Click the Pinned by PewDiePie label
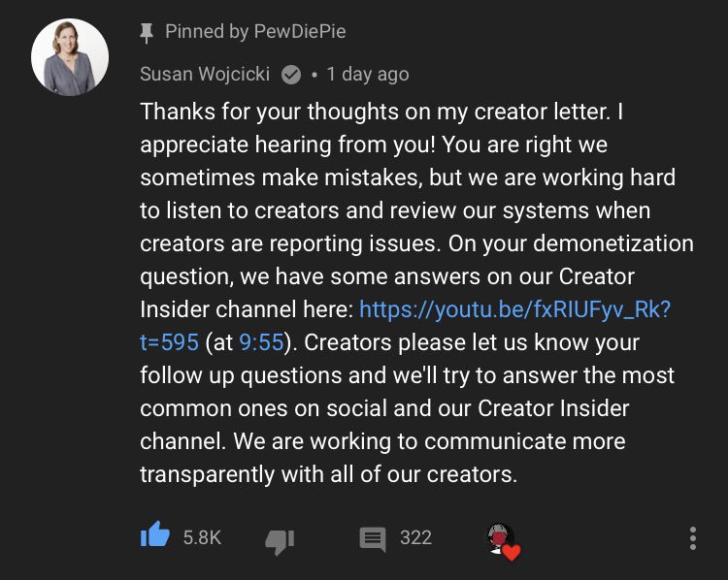Screen dimensions: 728x580 (x=255, y=32)
